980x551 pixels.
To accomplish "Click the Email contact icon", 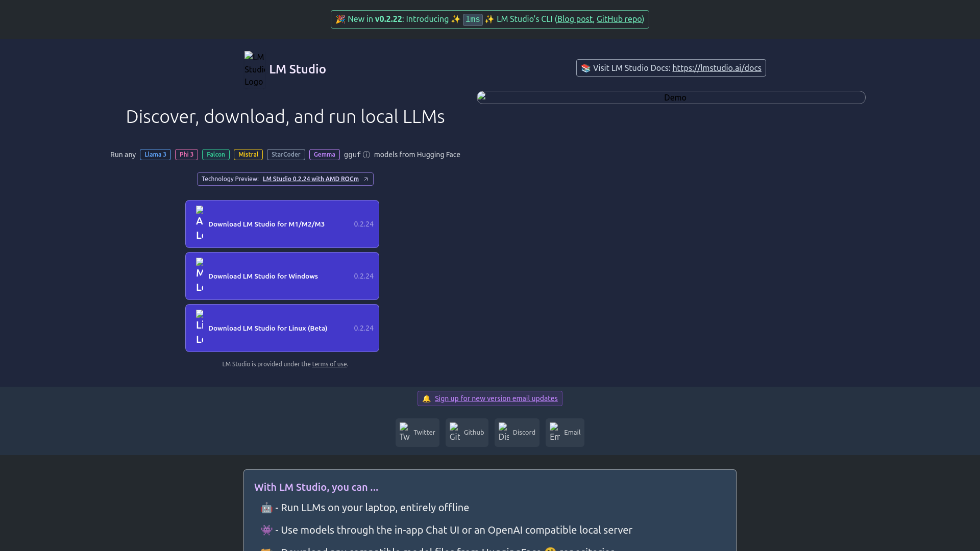I will point(555,432).
